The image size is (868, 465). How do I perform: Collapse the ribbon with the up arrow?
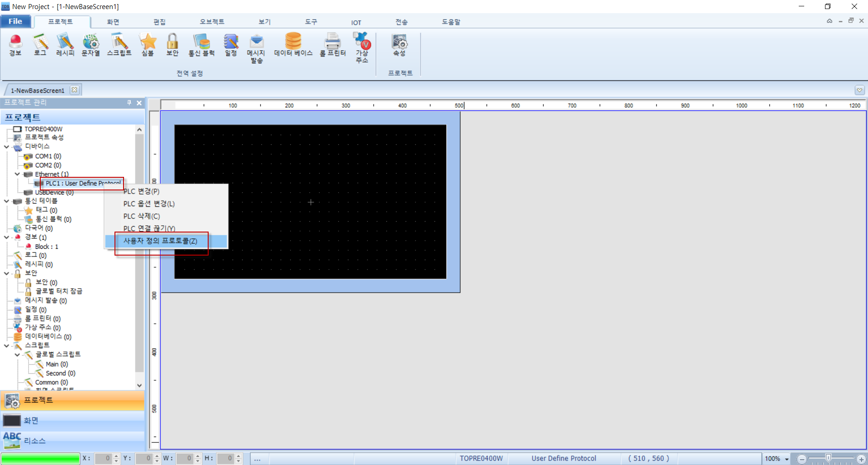point(829,21)
